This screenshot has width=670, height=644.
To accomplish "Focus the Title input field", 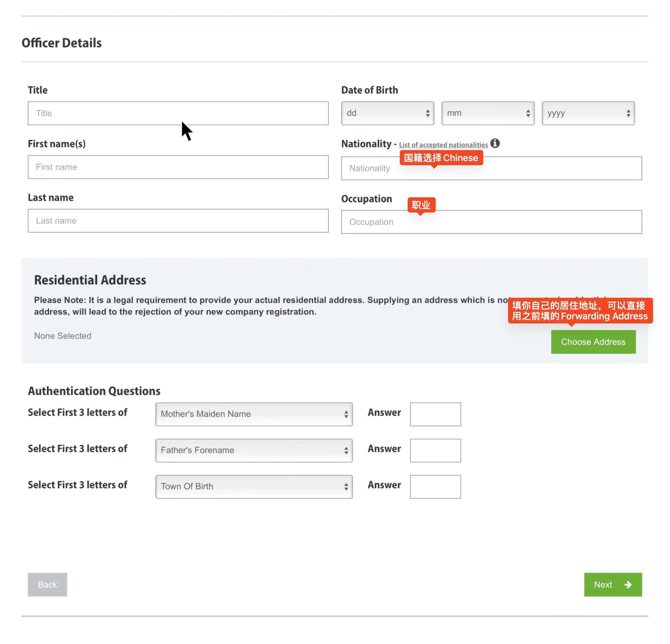I will 178,113.
